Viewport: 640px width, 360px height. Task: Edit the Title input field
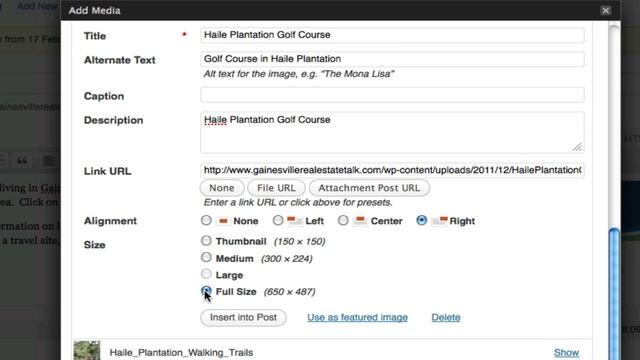coord(392,35)
